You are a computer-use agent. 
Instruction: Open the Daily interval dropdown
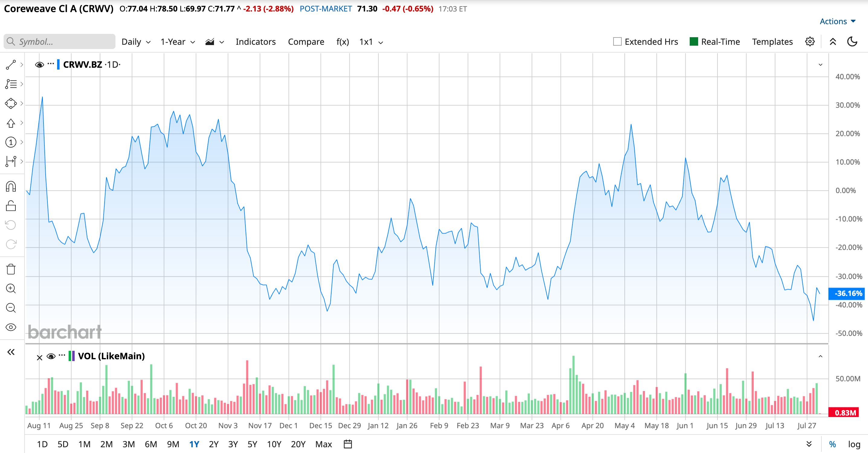[x=136, y=42]
